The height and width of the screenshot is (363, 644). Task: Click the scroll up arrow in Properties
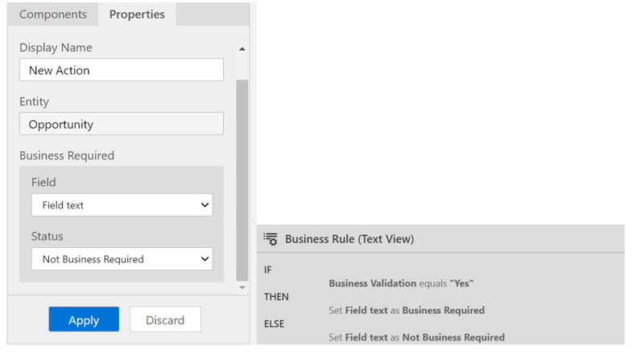[242, 49]
